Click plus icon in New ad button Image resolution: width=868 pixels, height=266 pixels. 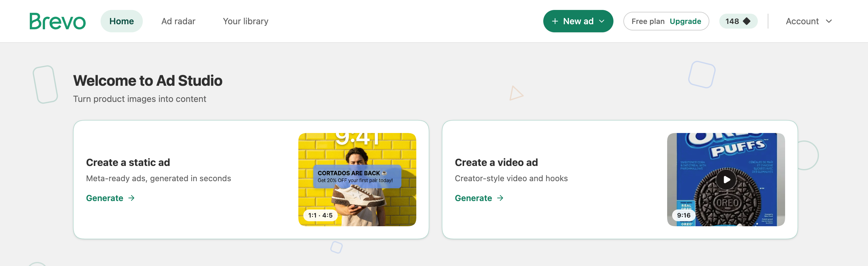[x=555, y=21]
